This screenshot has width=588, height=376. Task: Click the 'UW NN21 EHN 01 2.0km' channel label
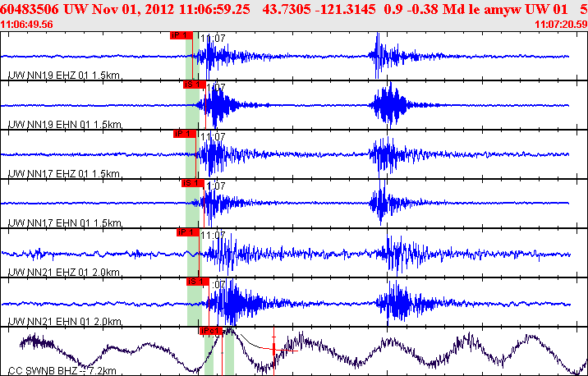pos(65,322)
